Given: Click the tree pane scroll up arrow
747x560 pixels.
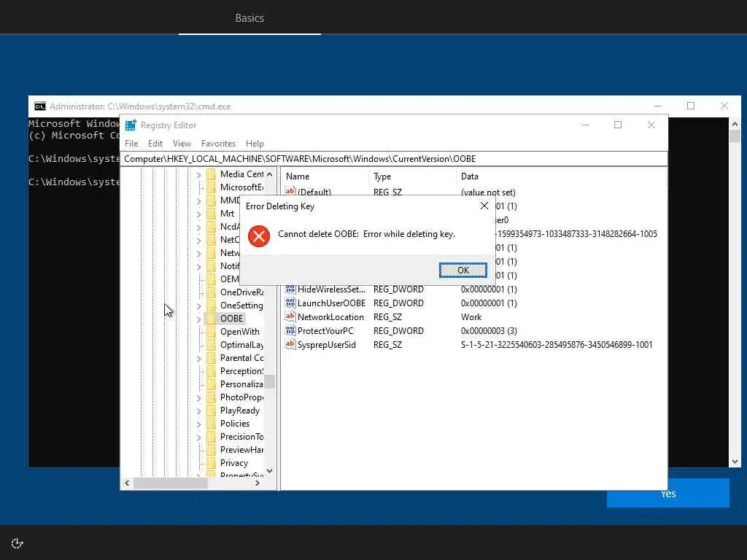Looking at the screenshot, I should (270, 174).
